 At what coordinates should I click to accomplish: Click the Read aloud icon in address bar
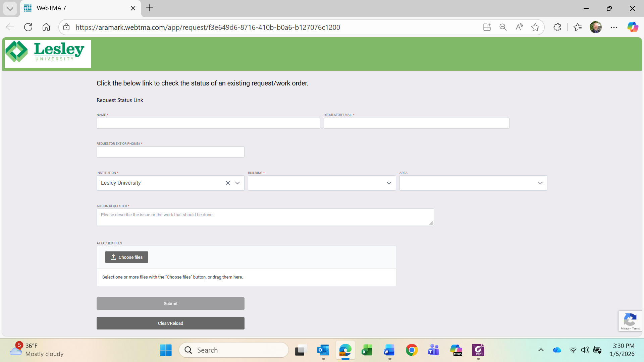(x=519, y=27)
